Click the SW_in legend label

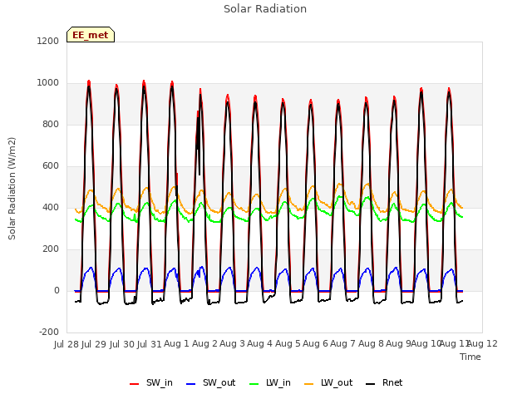159,382
